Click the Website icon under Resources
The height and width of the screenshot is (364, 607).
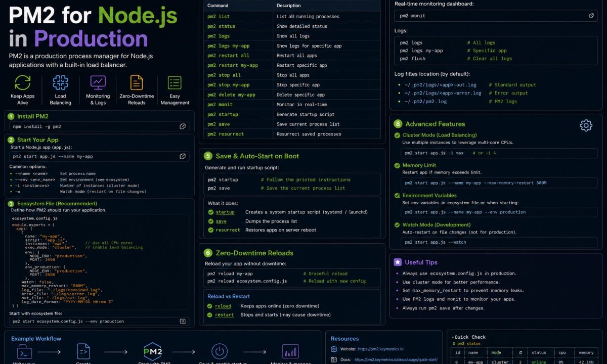[x=334, y=349]
